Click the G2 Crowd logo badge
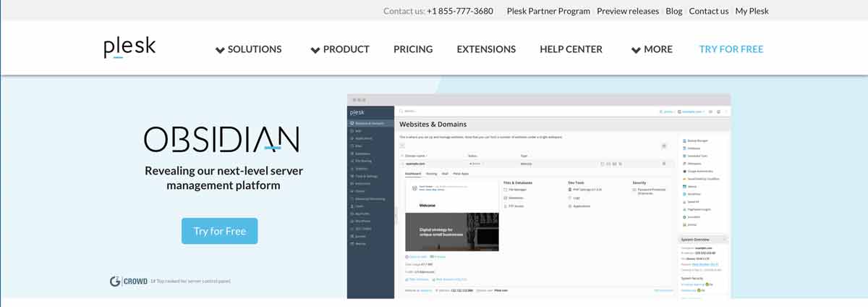This screenshot has width=868, height=307. (128, 281)
